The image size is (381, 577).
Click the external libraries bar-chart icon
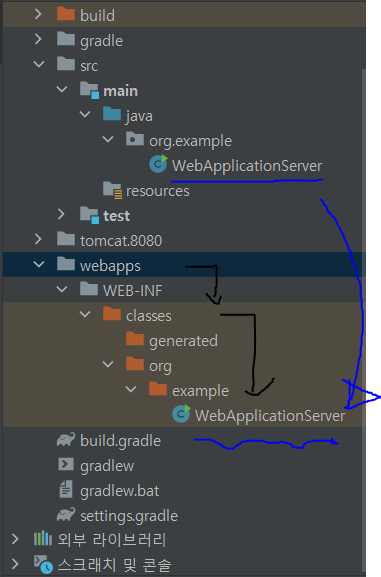click(43, 538)
